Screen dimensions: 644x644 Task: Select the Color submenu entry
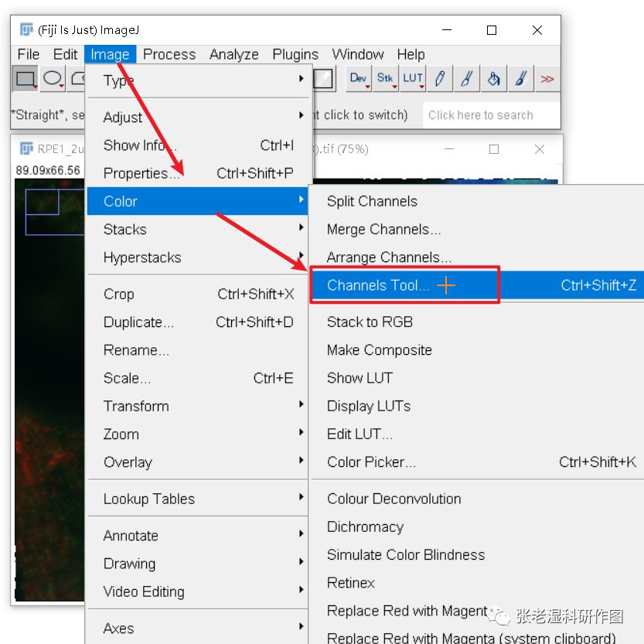tap(198, 201)
